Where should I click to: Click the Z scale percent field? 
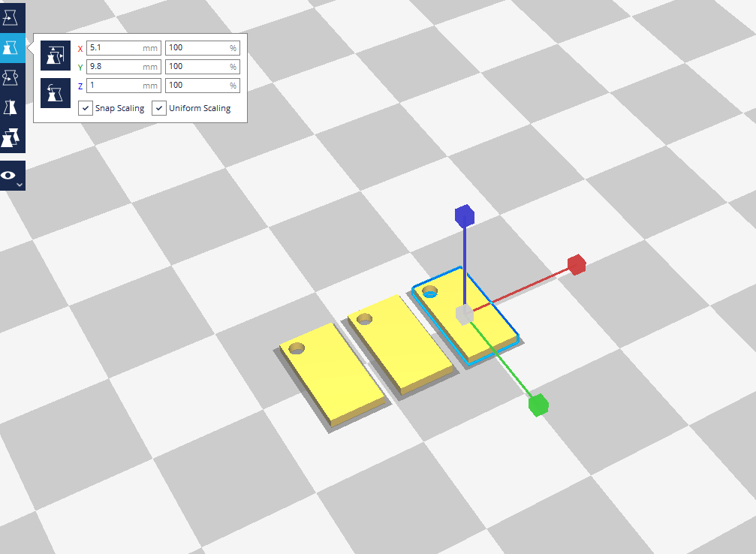[203, 86]
